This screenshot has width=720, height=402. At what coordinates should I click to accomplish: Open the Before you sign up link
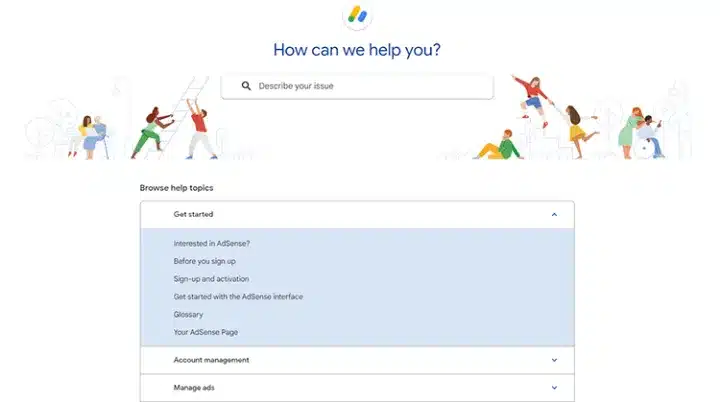click(206, 261)
